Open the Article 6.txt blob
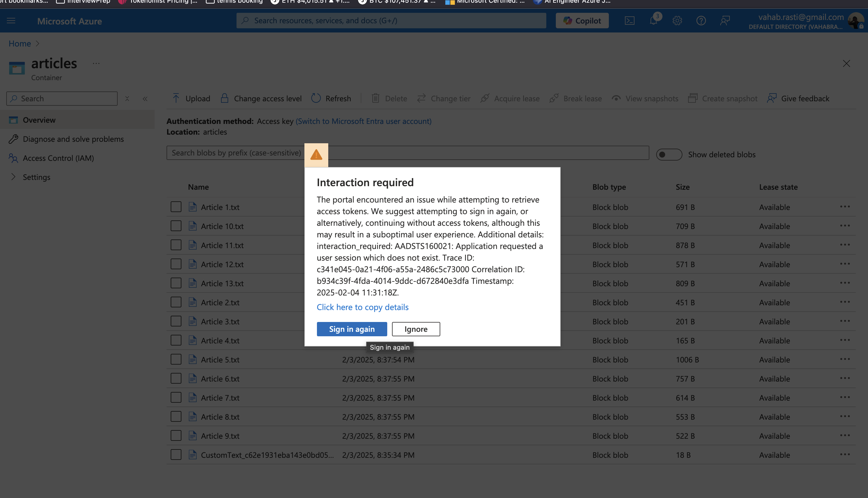Image resolution: width=868 pixels, height=498 pixels. [x=220, y=379]
